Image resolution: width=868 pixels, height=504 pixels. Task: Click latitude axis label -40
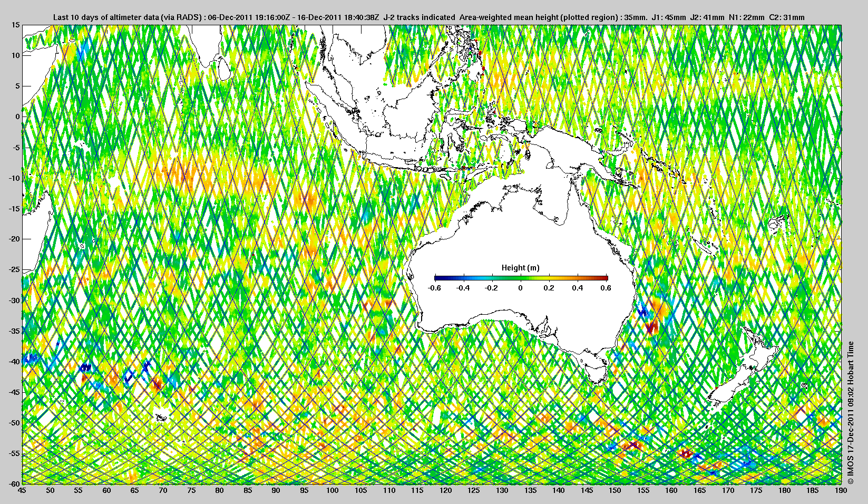tap(14, 361)
